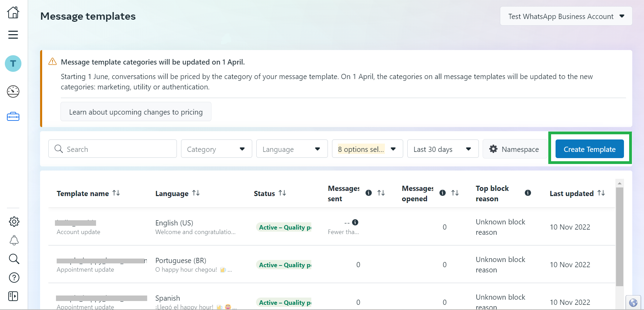Open settings gear in left sidebar
644x310 pixels.
[x=14, y=222]
